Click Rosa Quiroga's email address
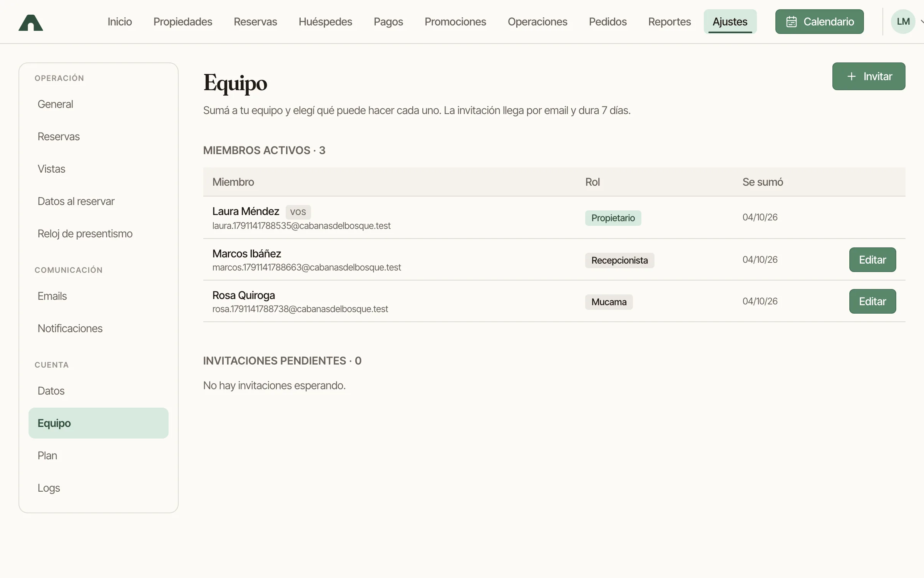 (x=300, y=309)
